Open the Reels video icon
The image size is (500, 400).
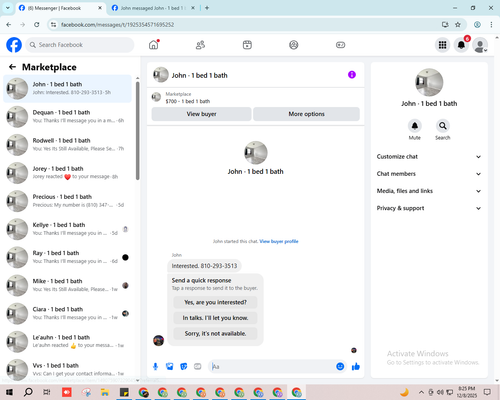coord(247,45)
